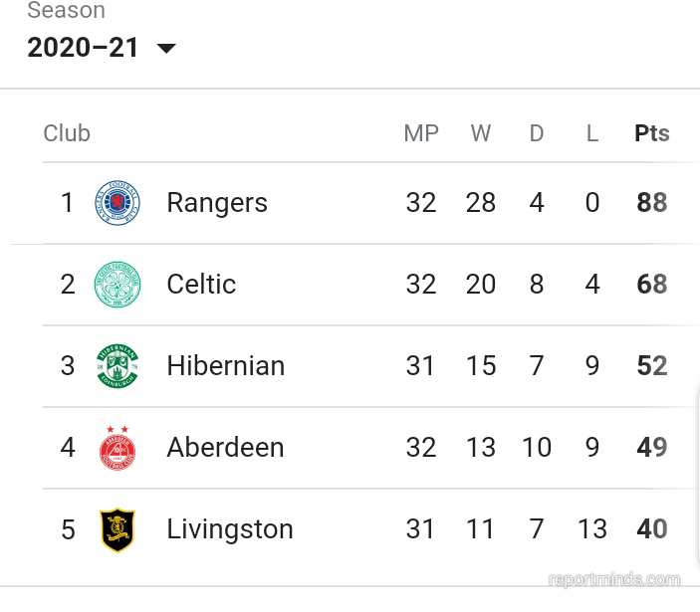Open the Hibernian team link

(x=225, y=366)
